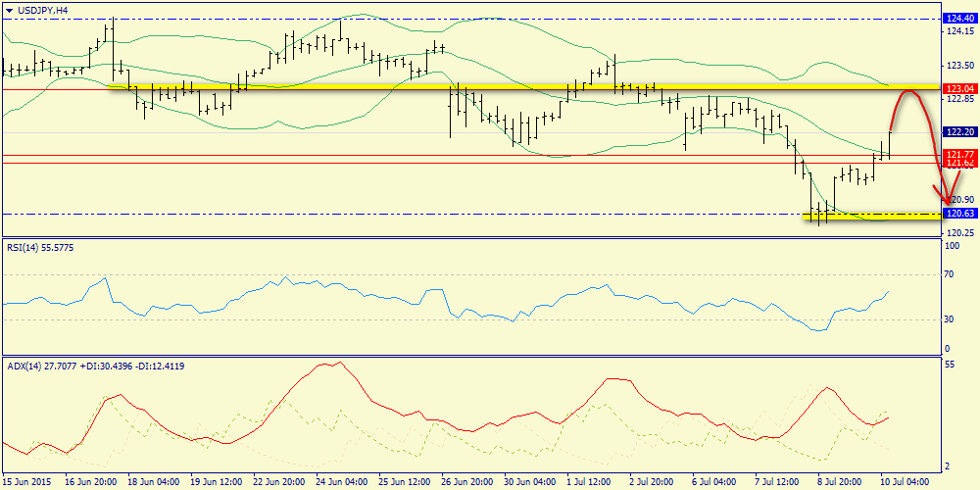Viewport: 980px width, 490px height.
Task: Click the triangle arrow beside USDJPY,H4
Action: tap(9, 9)
